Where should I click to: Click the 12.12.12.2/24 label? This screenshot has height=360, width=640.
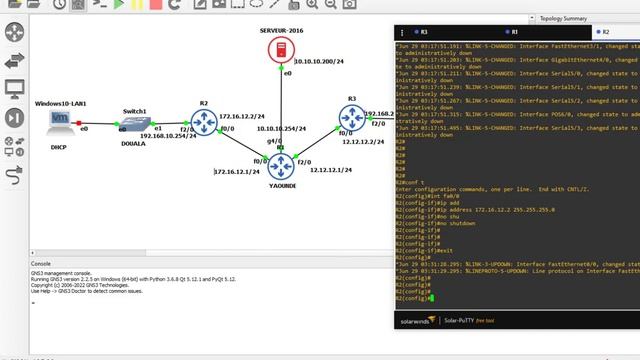point(363,142)
